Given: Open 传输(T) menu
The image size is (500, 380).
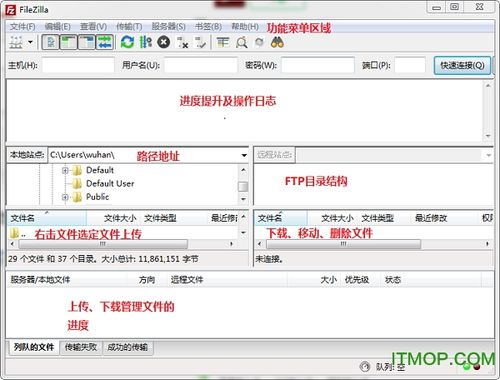Looking at the screenshot, I should 129,27.
